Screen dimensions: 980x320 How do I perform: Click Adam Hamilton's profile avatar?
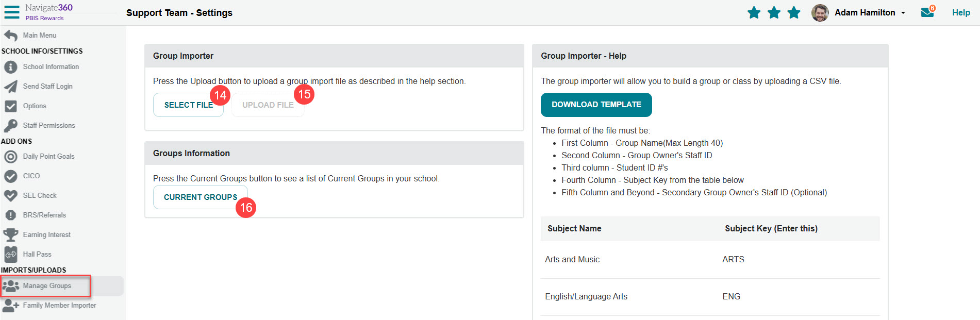click(x=820, y=13)
